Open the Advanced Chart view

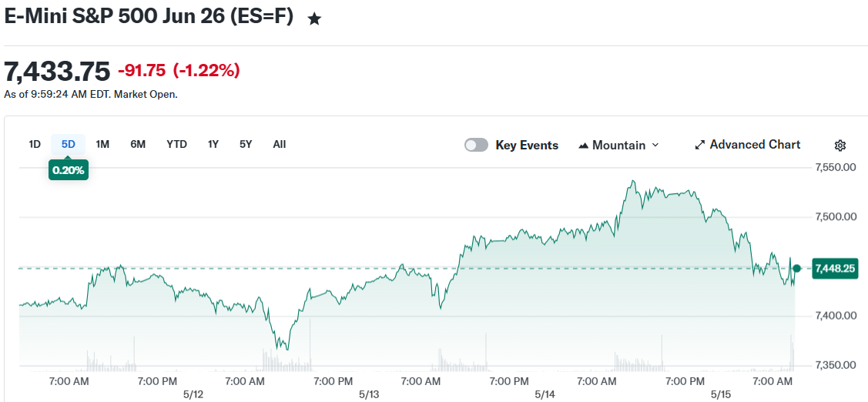[x=747, y=145]
